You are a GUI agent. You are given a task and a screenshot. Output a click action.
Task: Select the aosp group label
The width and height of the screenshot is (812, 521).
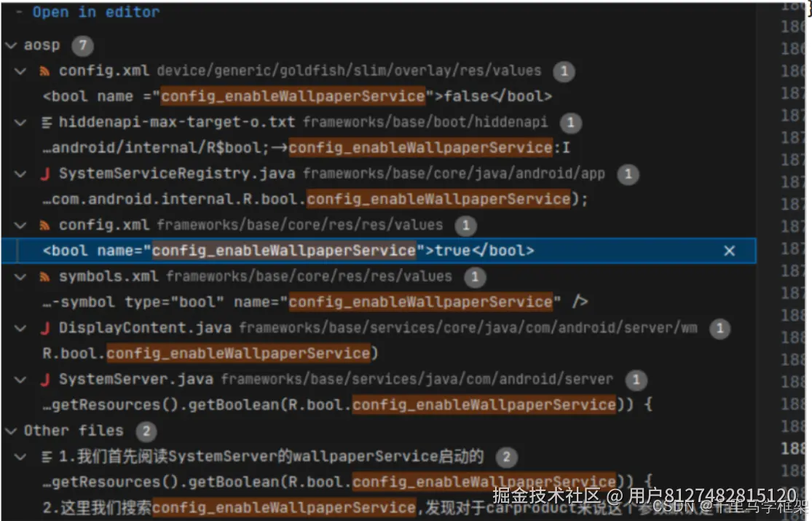click(x=42, y=46)
